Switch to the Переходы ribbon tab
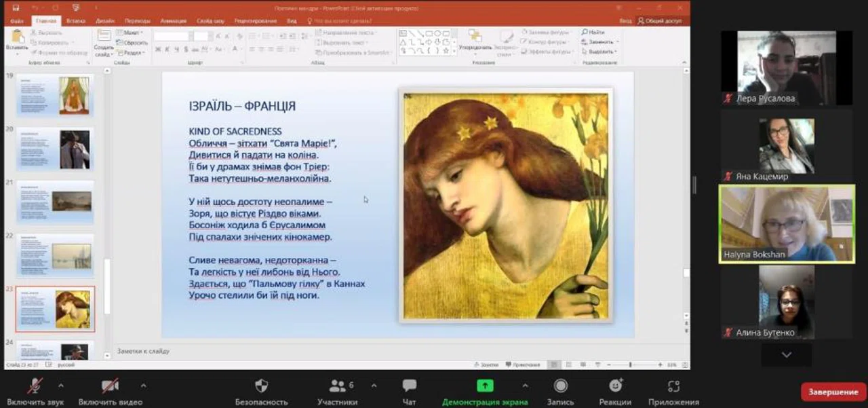Image resolution: width=868 pixels, height=408 pixels. (138, 21)
